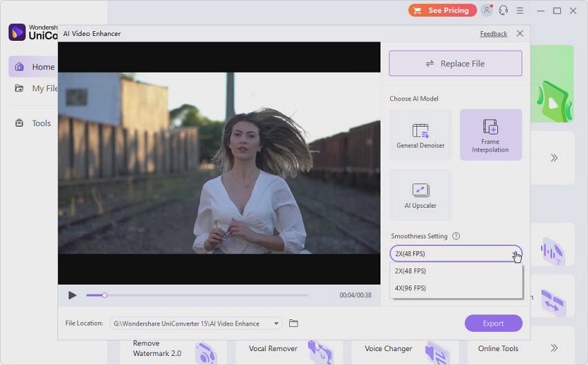Open the support headset icon
The image size is (588, 365).
pos(503,10)
